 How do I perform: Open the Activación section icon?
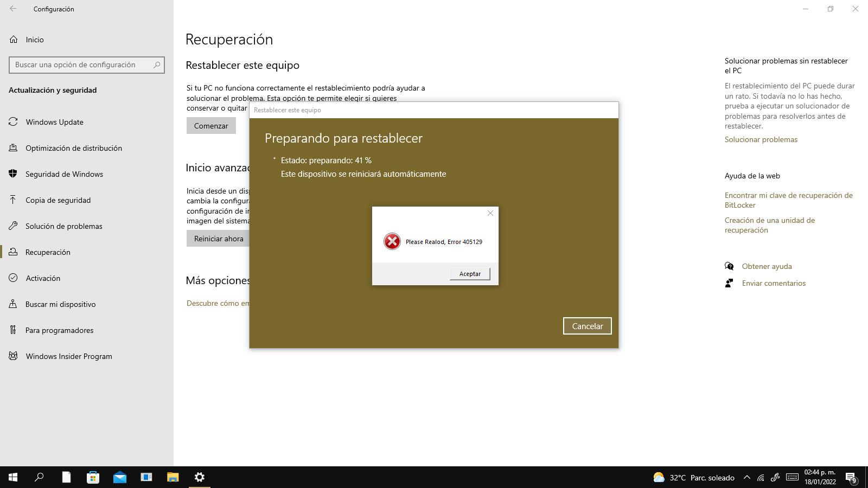[x=13, y=278]
